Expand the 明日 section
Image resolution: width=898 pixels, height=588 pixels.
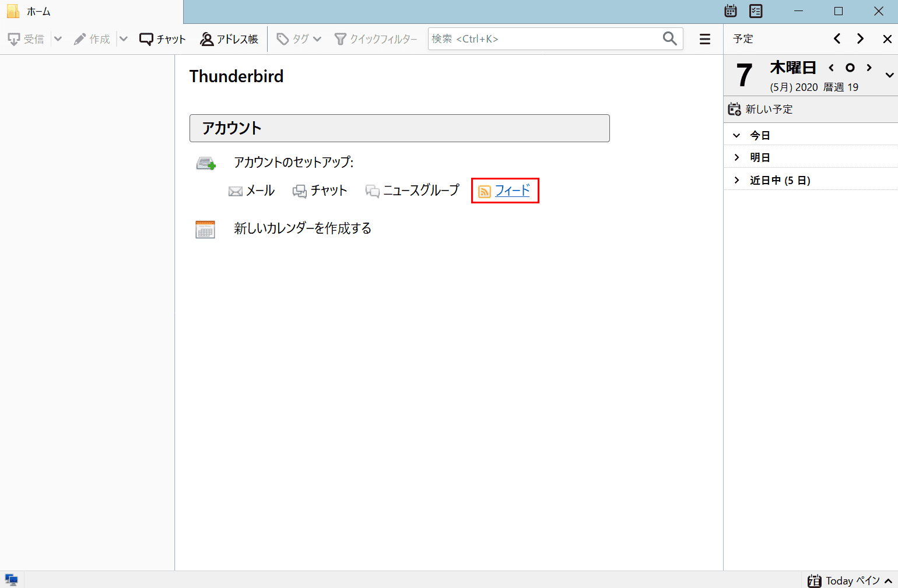736,157
